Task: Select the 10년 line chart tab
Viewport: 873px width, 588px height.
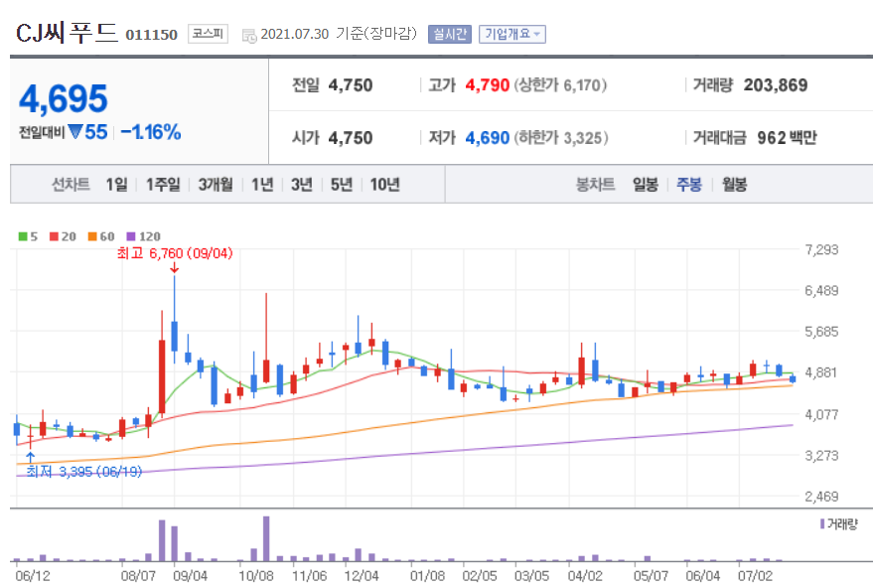Action: (x=384, y=185)
